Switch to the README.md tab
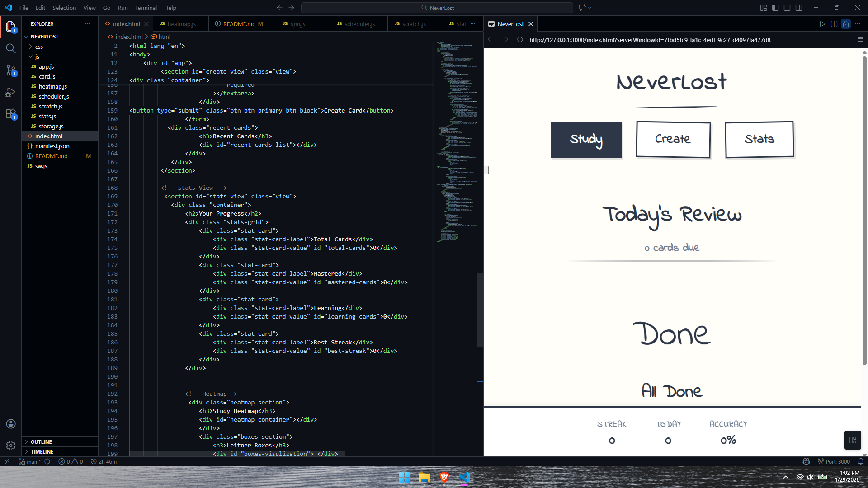Screen dimensions: 868x488 239,24
